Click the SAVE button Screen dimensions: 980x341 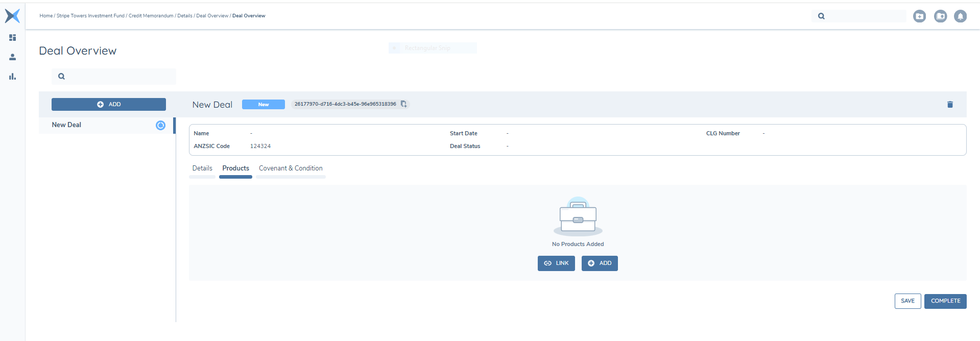[x=907, y=301]
